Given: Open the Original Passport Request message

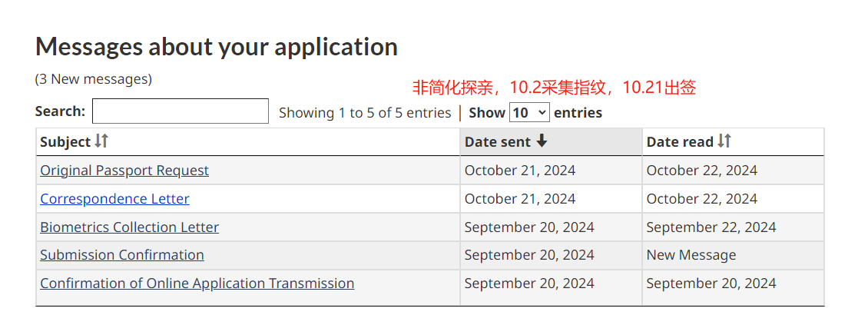Looking at the screenshot, I should point(124,171).
